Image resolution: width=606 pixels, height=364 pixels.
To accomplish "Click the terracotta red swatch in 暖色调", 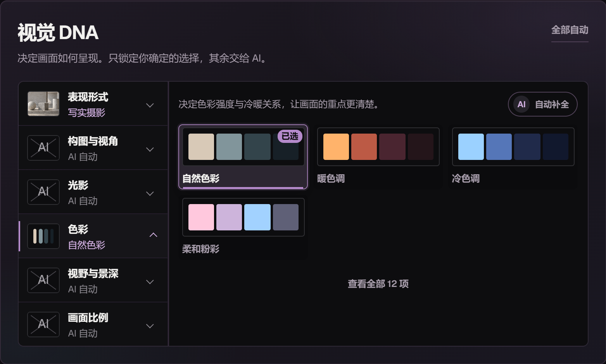I will tap(364, 147).
